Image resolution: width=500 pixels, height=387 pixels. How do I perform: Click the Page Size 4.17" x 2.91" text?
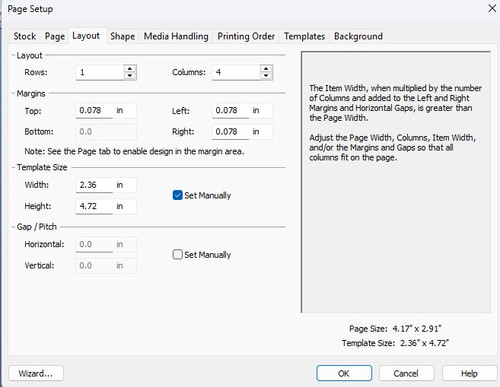pyautogui.click(x=395, y=329)
